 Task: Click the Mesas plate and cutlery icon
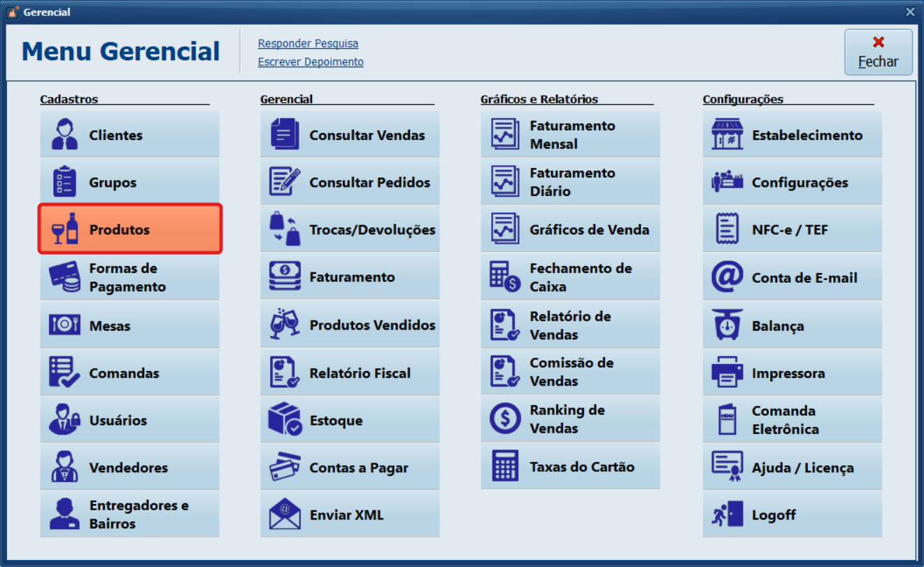click(65, 325)
